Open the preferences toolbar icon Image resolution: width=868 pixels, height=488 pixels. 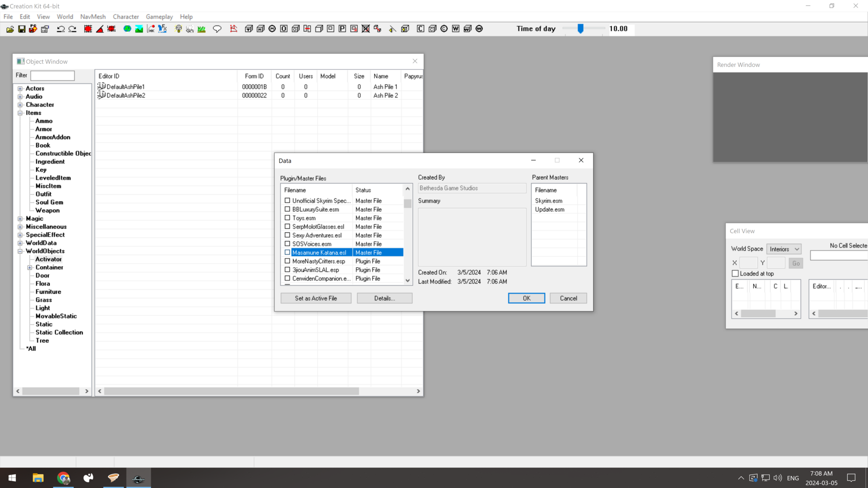click(45, 29)
